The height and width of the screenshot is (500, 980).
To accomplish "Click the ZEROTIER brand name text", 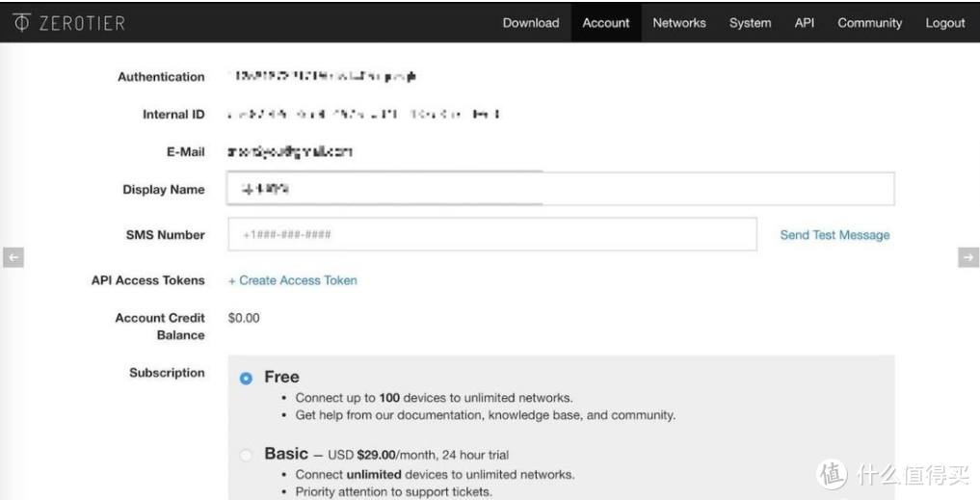I will (x=83, y=23).
